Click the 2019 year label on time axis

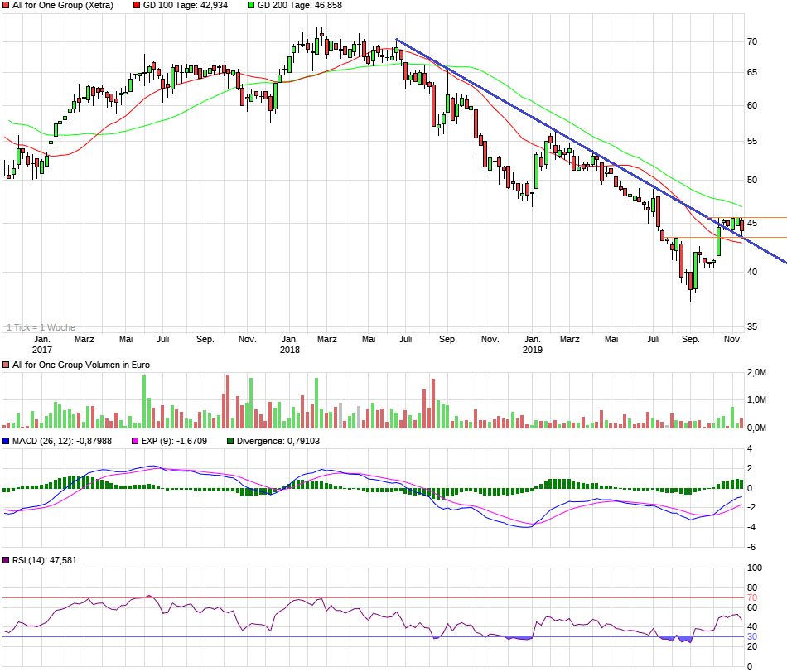532,351
